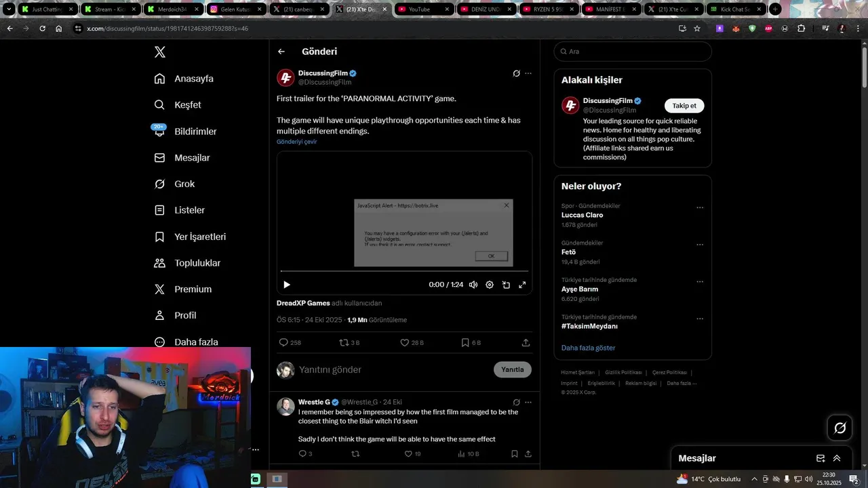Open Mesajlar in the sidebar
Screen dimensions: 868x488
tap(182, 158)
